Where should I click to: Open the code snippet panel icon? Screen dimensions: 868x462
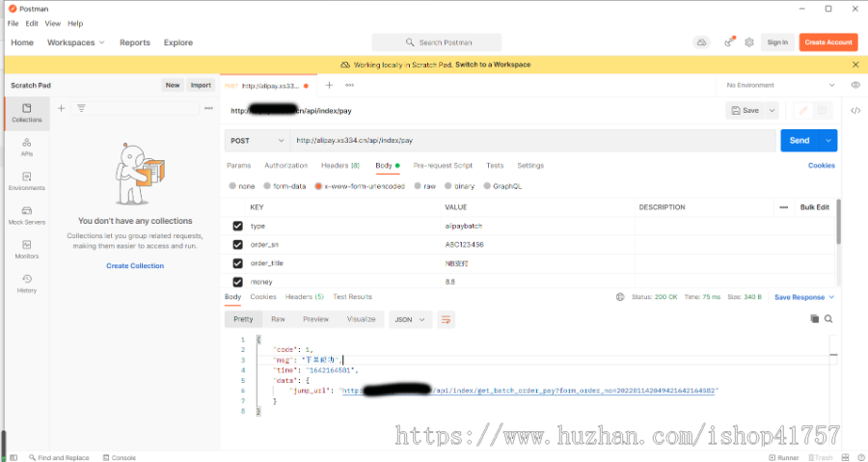855,111
